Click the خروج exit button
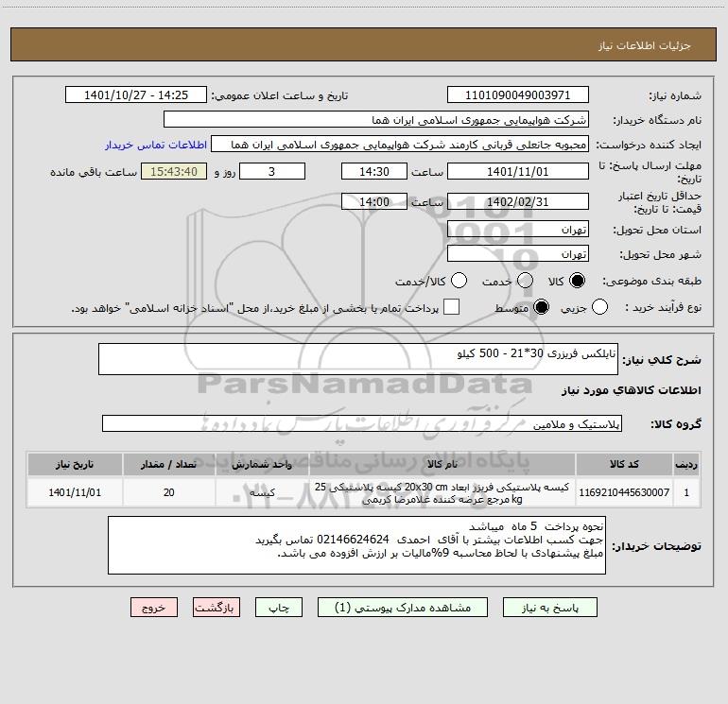This screenshot has width=728, height=704. point(154,608)
